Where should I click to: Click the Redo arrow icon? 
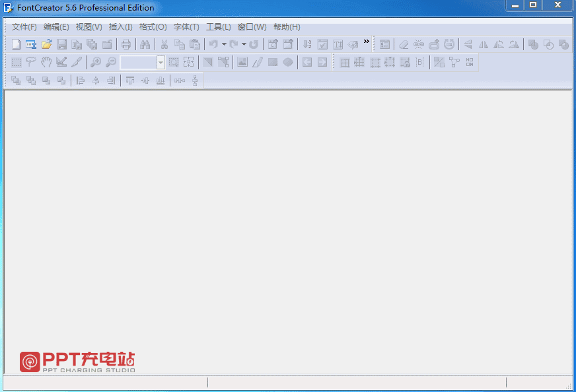click(x=234, y=44)
